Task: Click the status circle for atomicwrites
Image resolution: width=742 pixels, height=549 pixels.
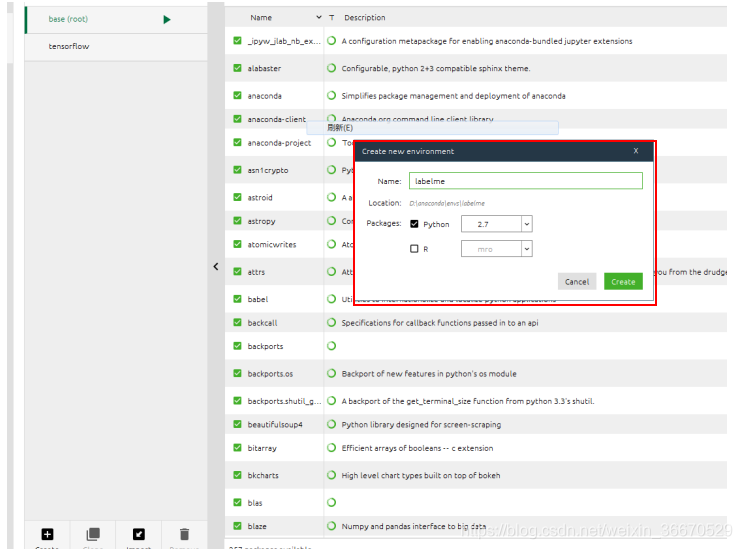Action: pos(332,244)
